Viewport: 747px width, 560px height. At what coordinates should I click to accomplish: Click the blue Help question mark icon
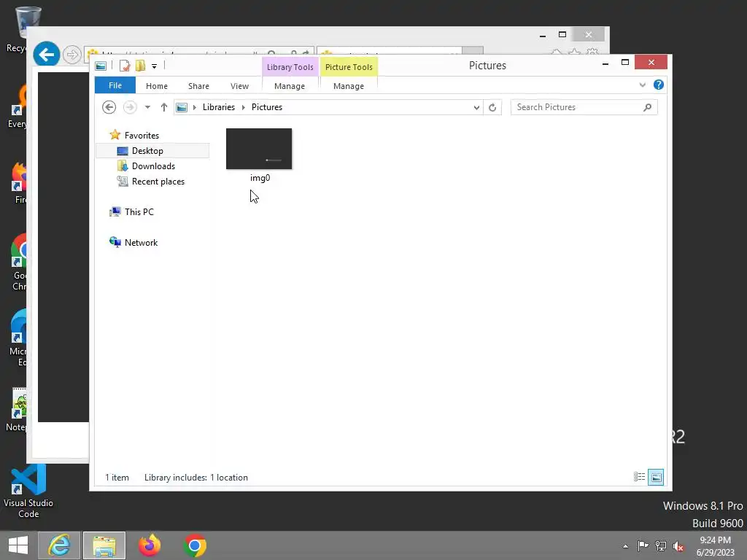(659, 85)
